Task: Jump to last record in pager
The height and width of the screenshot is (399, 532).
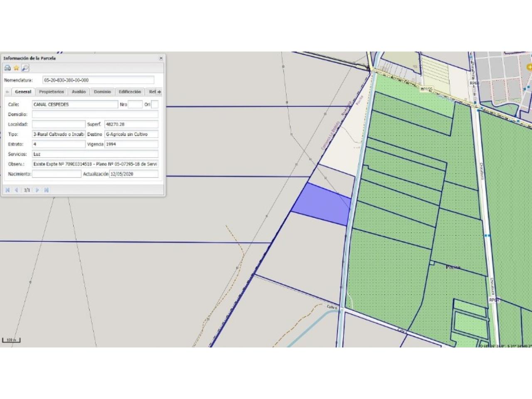Action: 47,190
